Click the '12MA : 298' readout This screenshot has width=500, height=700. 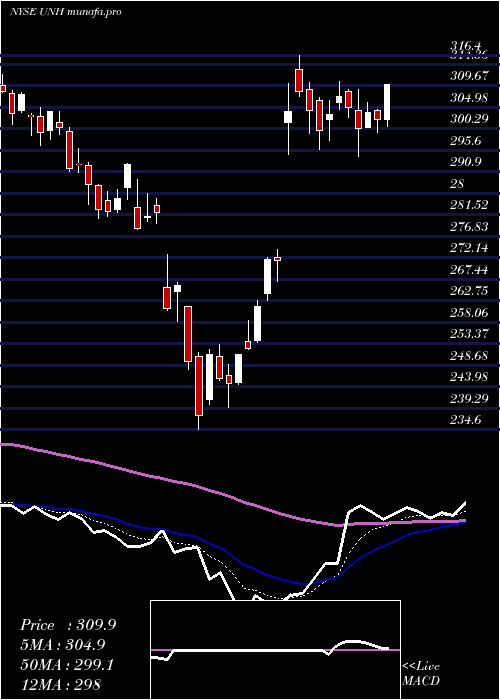(x=61, y=684)
